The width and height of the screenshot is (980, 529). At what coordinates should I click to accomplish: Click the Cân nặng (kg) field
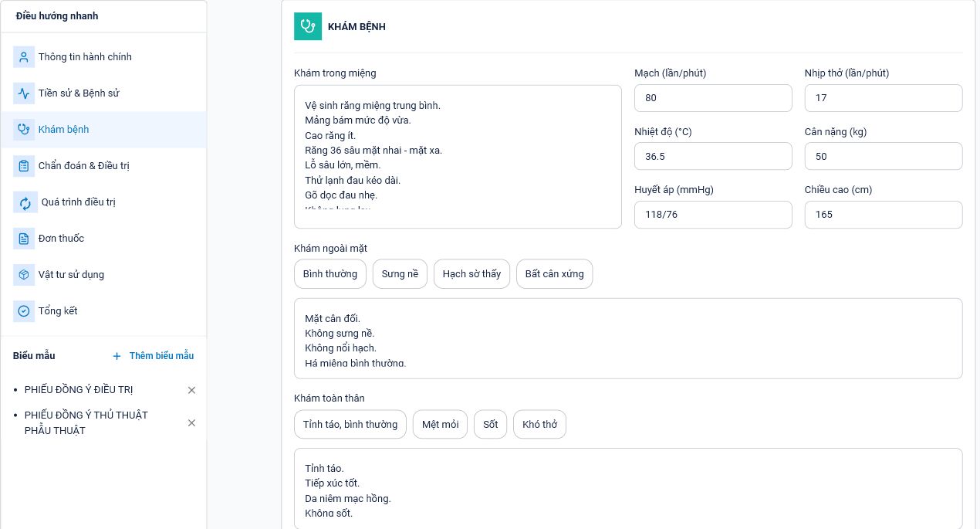coord(884,156)
